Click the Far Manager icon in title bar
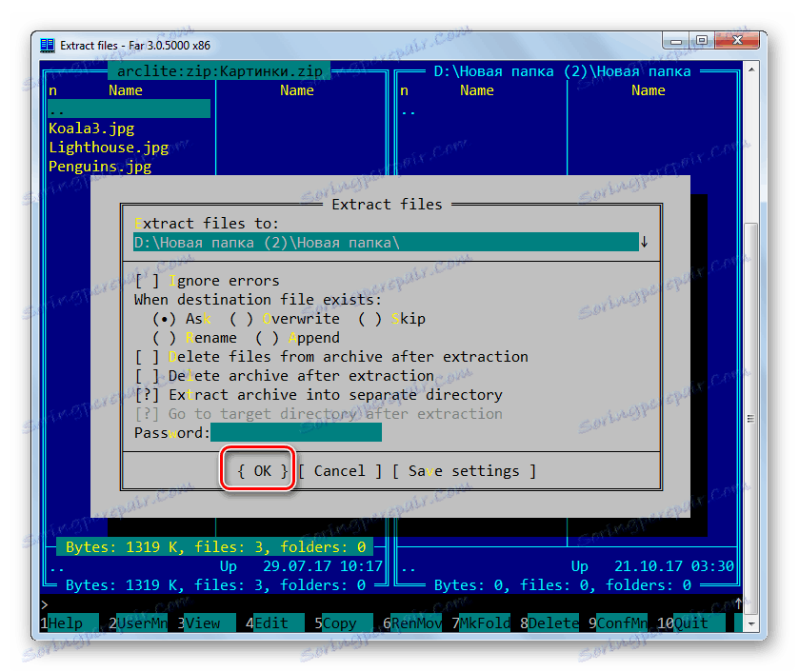 [x=48, y=46]
